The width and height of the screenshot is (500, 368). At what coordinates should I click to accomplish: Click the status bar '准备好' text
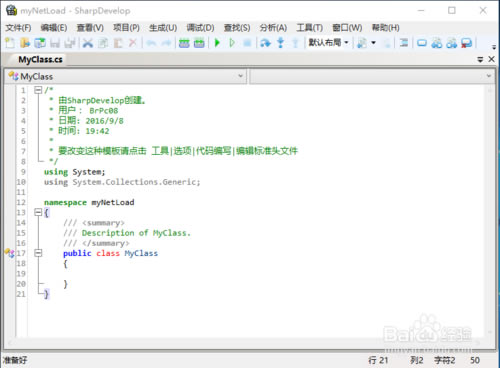click(x=15, y=360)
